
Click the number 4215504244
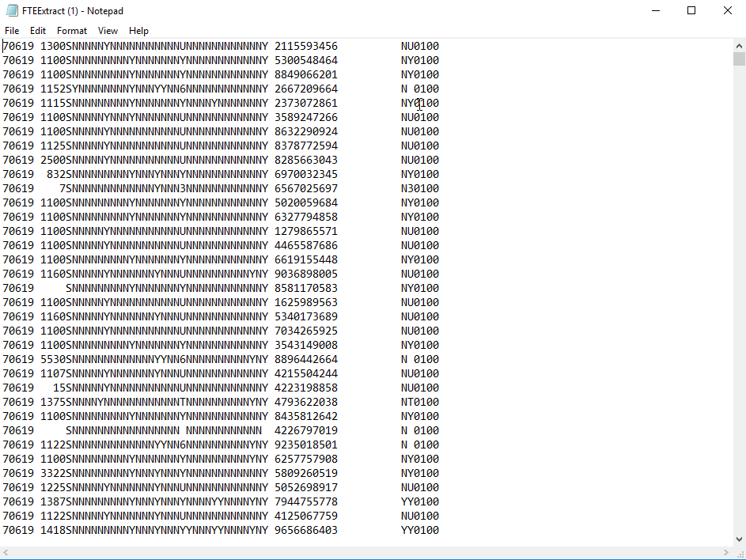pyautogui.click(x=306, y=374)
